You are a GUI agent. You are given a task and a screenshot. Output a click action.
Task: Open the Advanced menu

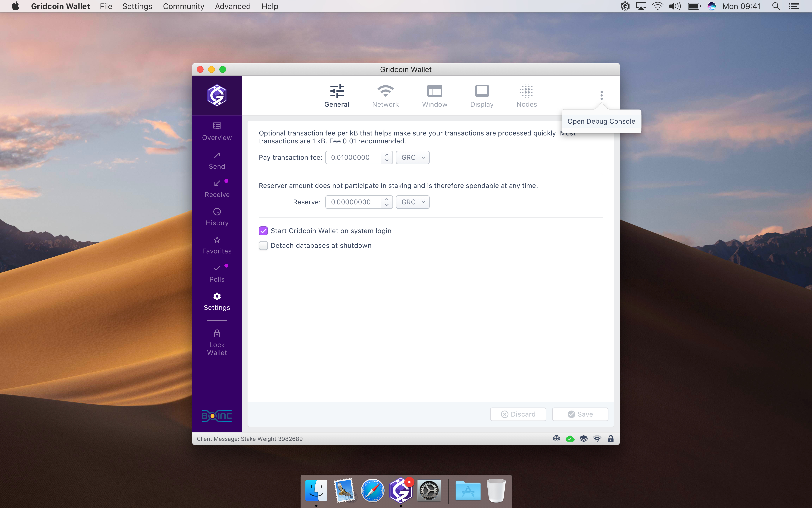point(233,6)
